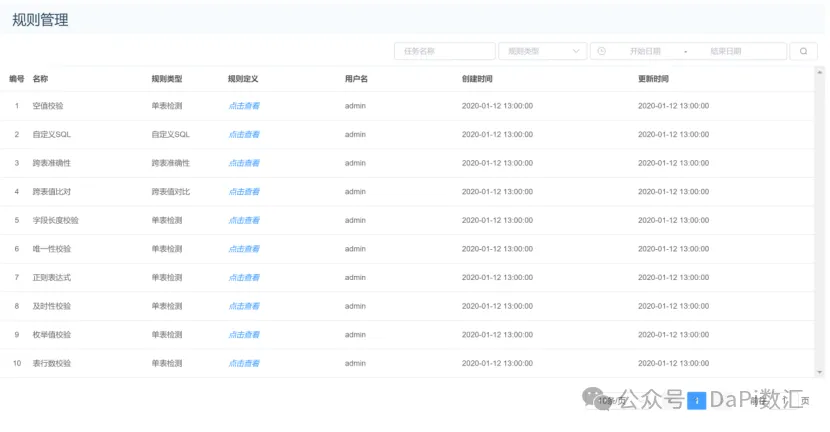
Task: Click the clock icon in date range picker
Action: pyautogui.click(x=602, y=51)
